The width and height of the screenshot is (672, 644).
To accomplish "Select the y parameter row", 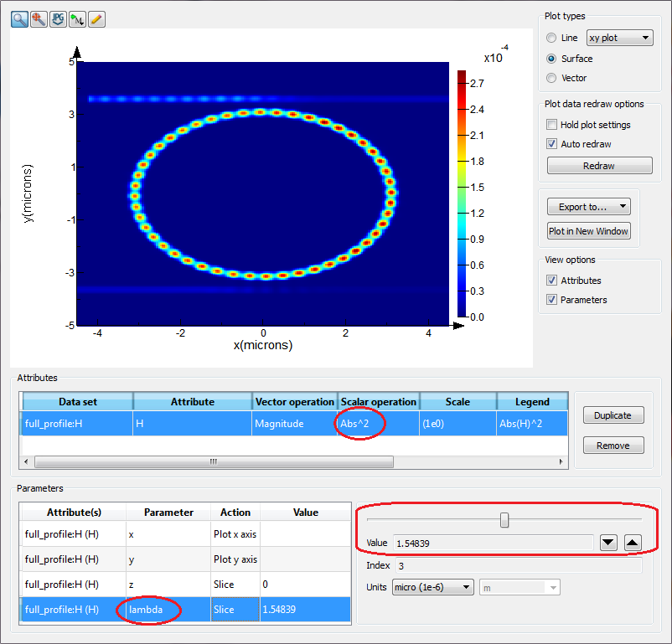I will (185, 559).
